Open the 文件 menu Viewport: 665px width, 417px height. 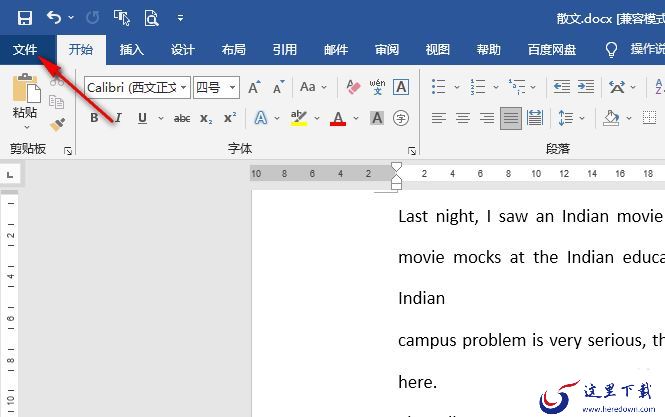coord(25,50)
